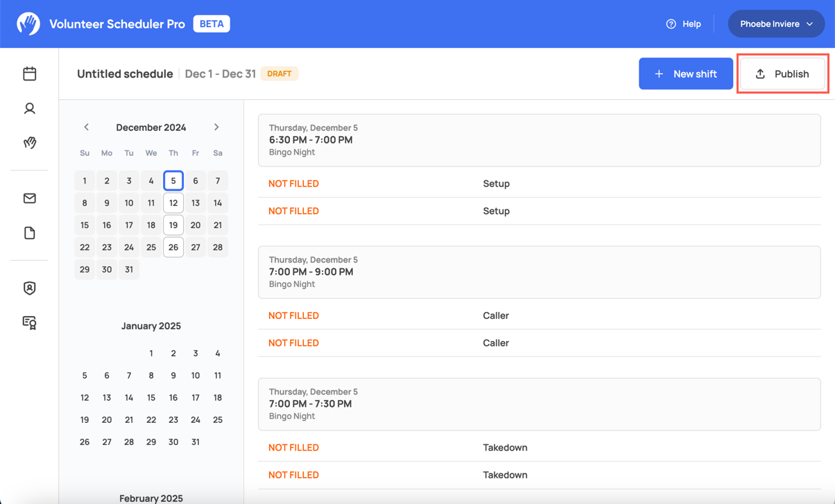Click the December 2024 month heading

pos(151,127)
